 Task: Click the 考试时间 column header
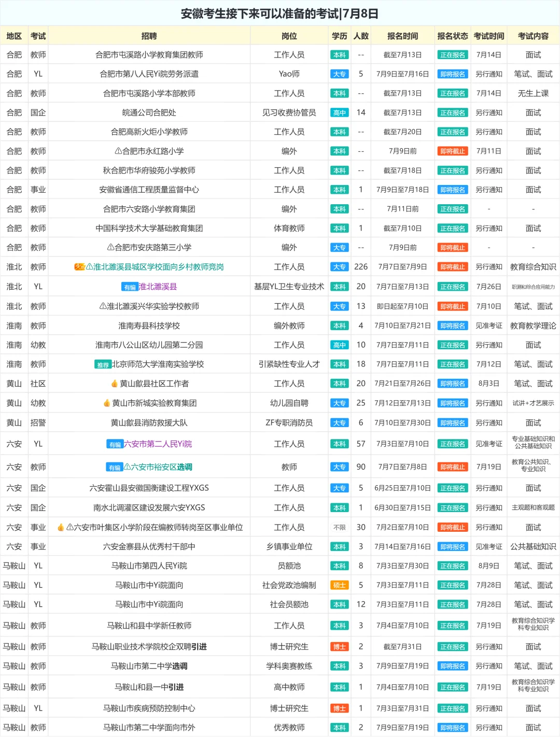pos(489,36)
